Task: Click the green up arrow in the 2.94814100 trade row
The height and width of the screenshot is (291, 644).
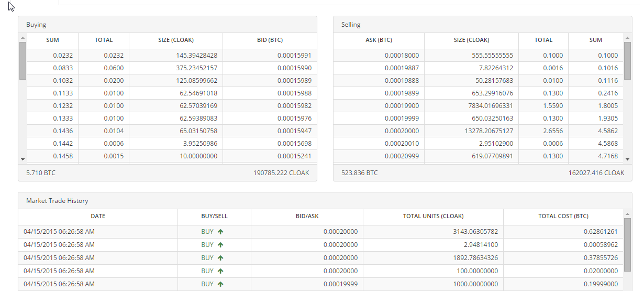Action: click(x=220, y=244)
